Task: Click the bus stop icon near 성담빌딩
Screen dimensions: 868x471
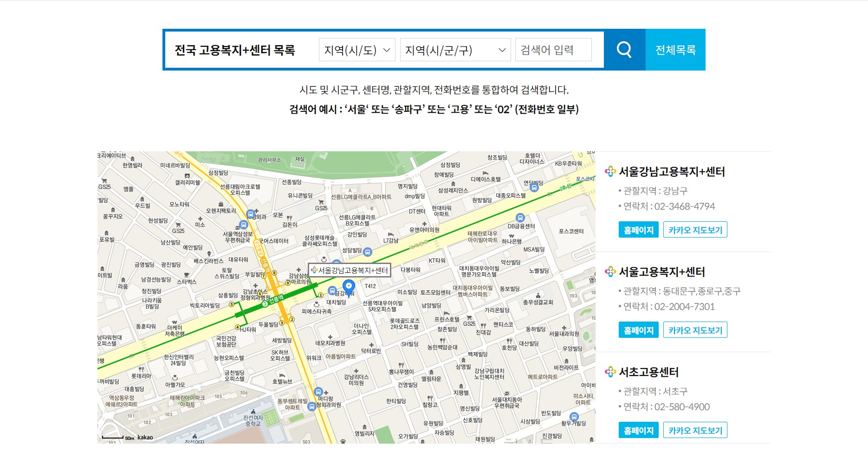Action: pyautogui.click(x=368, y=252)
